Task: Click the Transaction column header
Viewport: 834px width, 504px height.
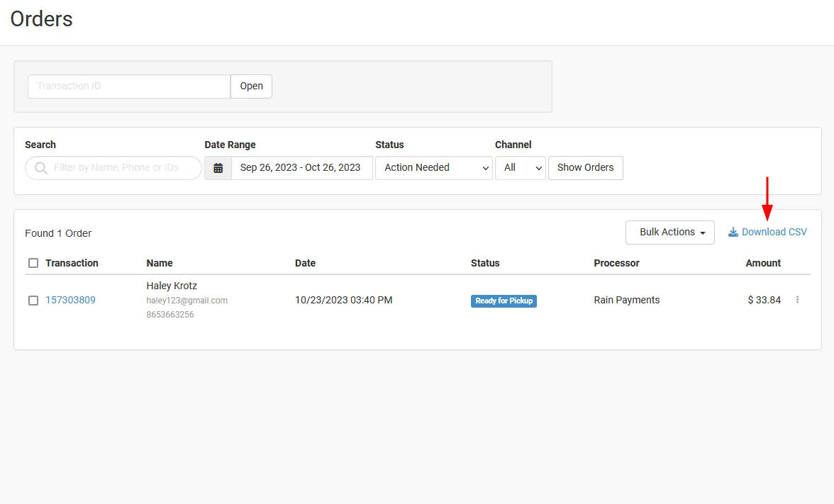Action: pyautogui.click(x=72, y=263)
